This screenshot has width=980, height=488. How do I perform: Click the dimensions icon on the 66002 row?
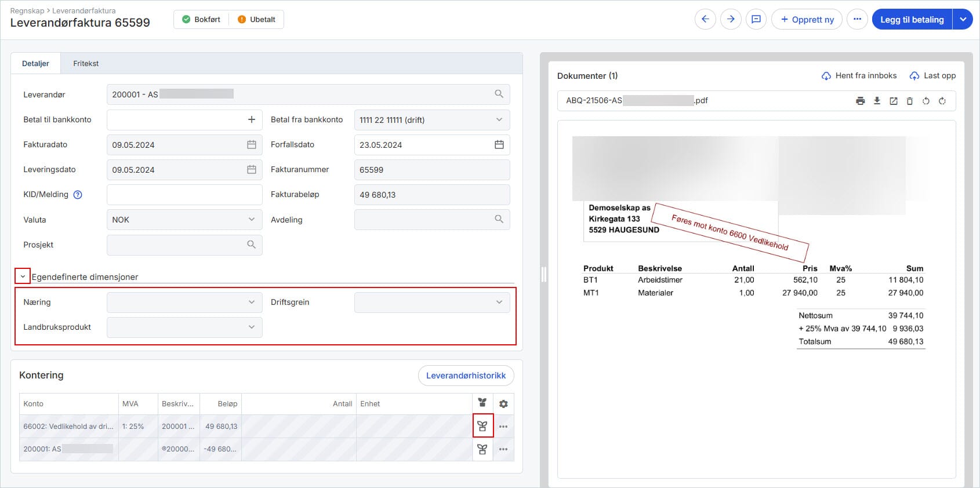482,427
